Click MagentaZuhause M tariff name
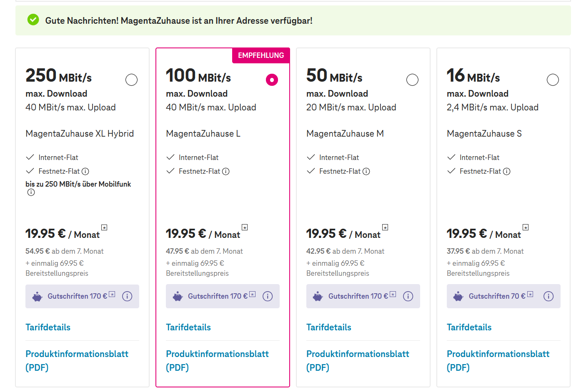581x392 pixels. click(x=345, y=134)
